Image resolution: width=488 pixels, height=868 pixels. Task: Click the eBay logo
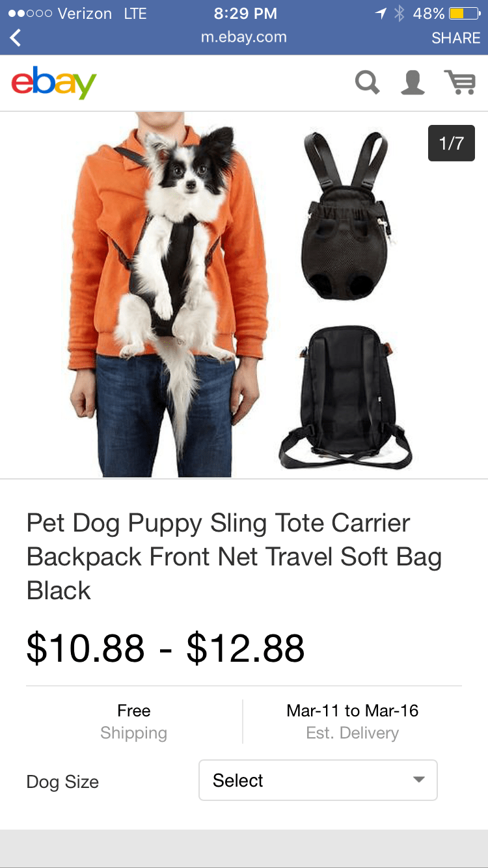54,82
